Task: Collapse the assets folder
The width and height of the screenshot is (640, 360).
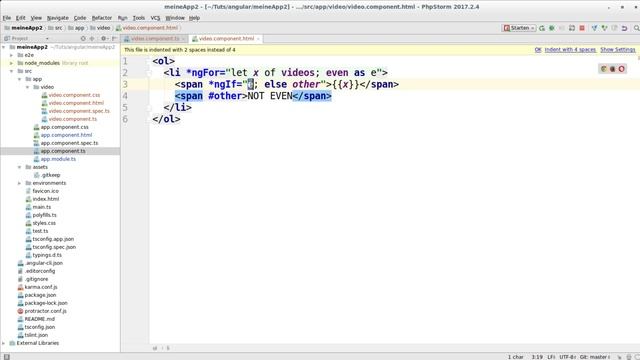Action: tap(19, 167)
